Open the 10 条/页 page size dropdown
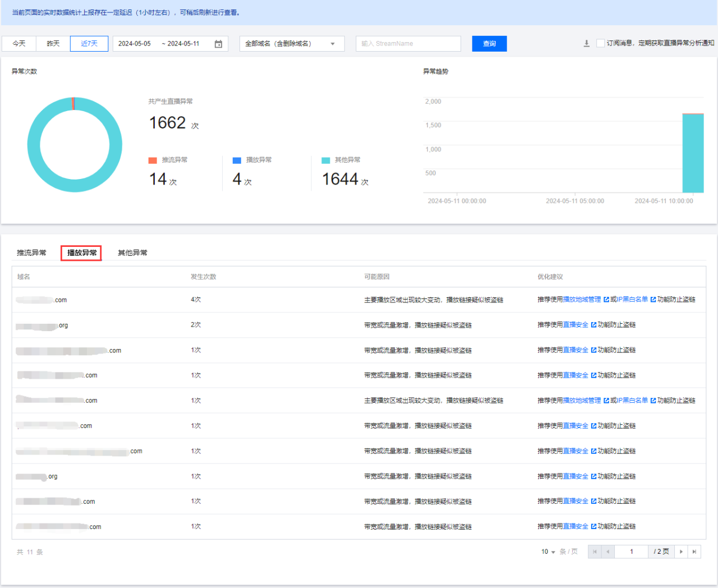Viewport: 718px width, 588px height. click(x=548, y=552)
